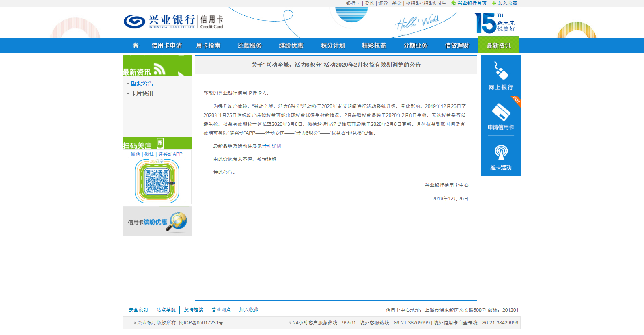Open the Industrial Bank credit card logo

174,21
